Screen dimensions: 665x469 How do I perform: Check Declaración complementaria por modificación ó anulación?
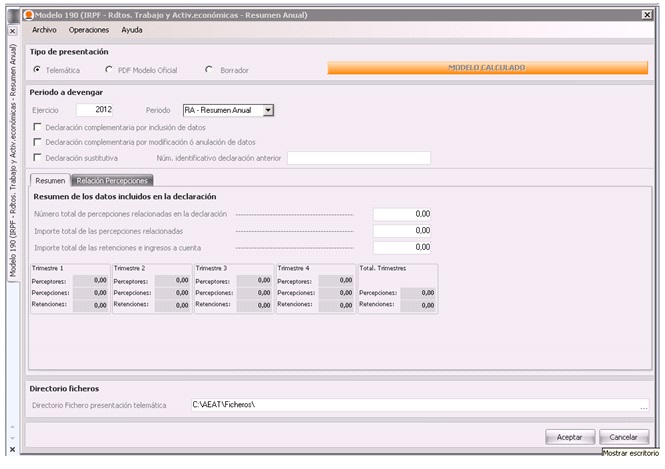37,142
